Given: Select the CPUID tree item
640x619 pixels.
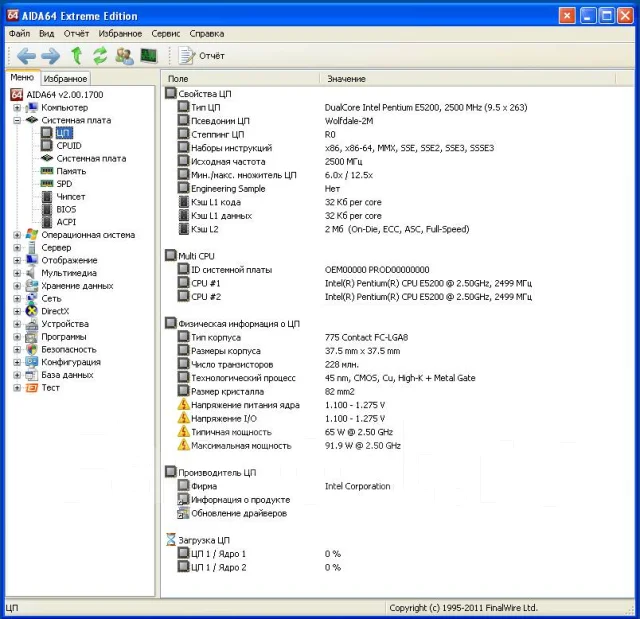Looking at the screenshot, I should pyautogui.click(x=69, y=146).
